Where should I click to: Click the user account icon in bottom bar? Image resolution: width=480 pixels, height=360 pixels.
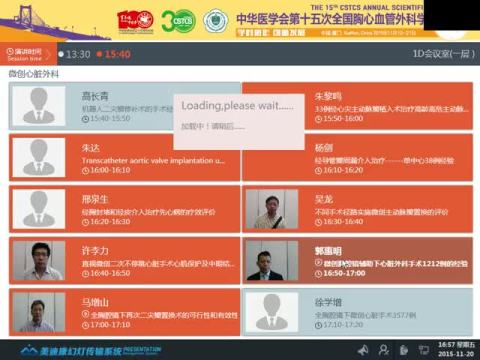tap(384, 350)
